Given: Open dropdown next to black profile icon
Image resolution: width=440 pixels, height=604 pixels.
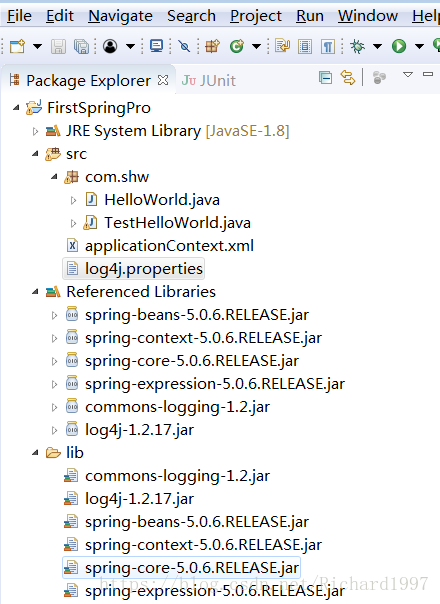Looking at the screenshot, I should pos(131,47).
